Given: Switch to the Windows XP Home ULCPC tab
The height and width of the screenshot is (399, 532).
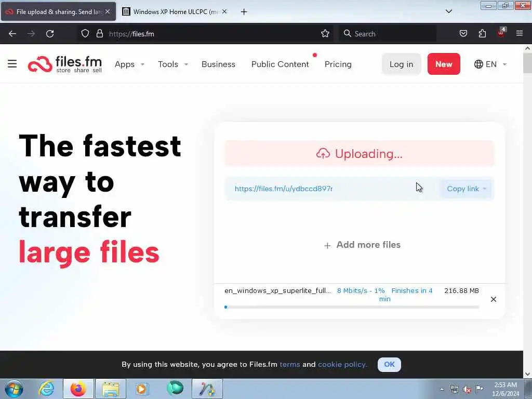Looking at the screenshot, I should pyautogui.click(x=175, y=11).
